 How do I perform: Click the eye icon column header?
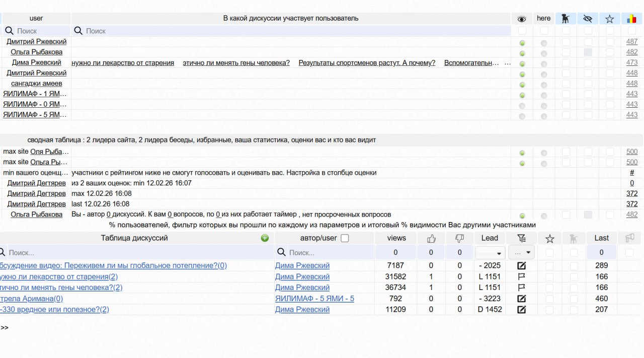(x=522, y=19)
